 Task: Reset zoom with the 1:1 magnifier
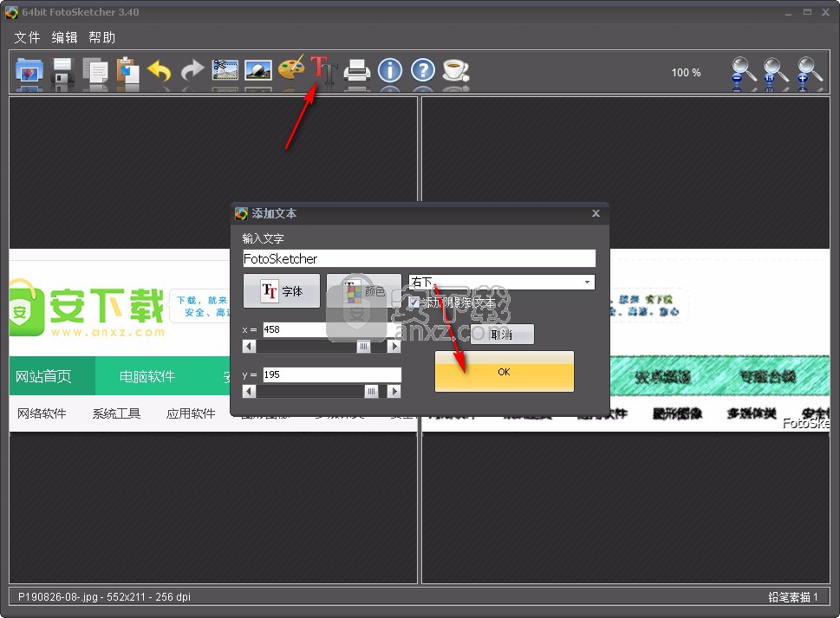click(776, 71)
